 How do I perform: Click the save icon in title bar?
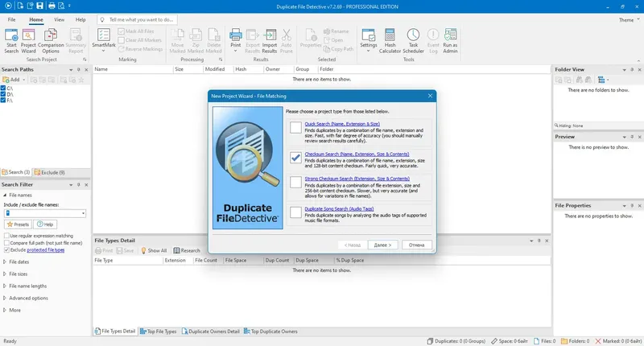[39, 6]
